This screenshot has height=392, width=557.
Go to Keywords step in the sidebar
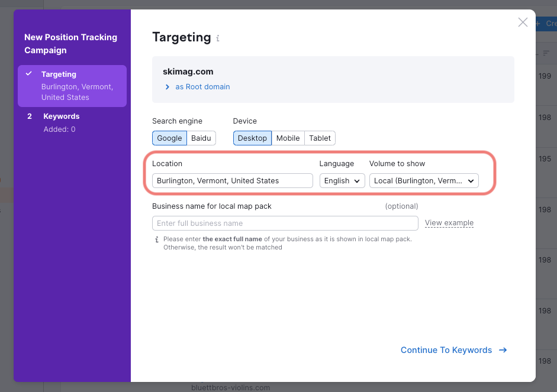[61, 116]
